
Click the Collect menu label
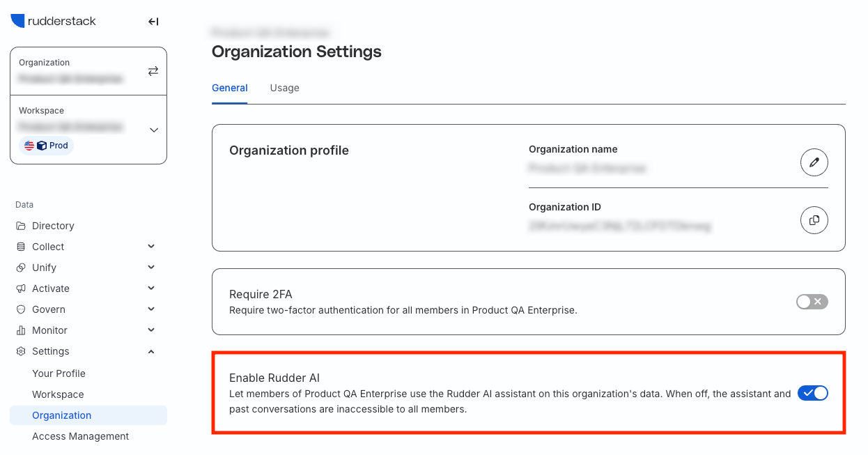(48, 247)
